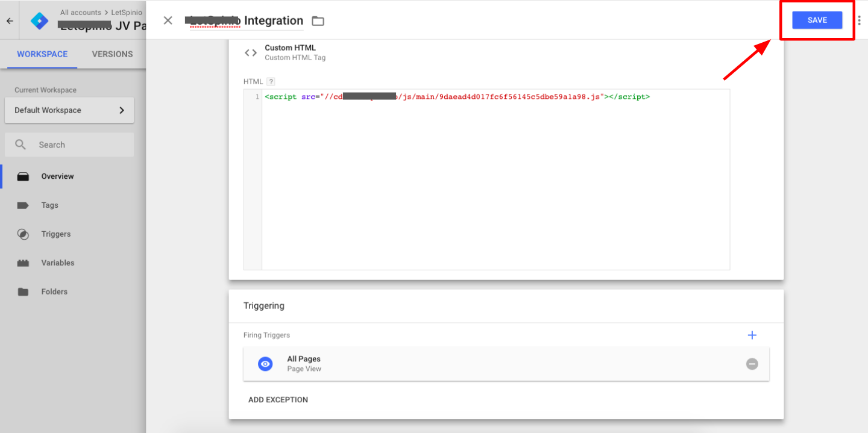The height and width of the screenshot is (433, 868).
Task: Click ADD EXCEPTION
Action: (x=278, y=400)
